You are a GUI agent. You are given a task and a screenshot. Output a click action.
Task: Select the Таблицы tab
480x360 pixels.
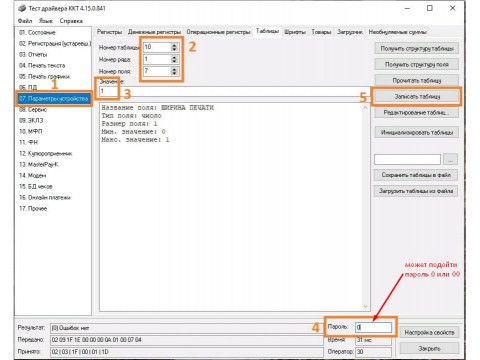click(x=267, y=31)
